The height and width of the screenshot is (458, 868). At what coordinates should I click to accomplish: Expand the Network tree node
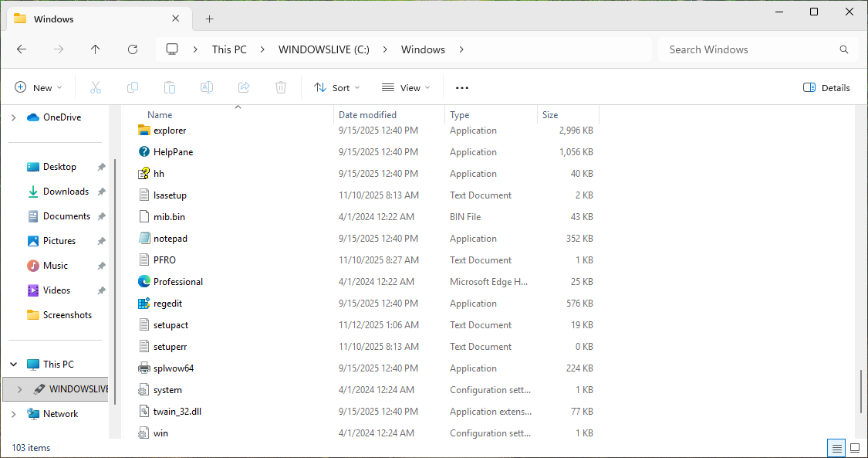pyautogui.click(x=13, y=414)
